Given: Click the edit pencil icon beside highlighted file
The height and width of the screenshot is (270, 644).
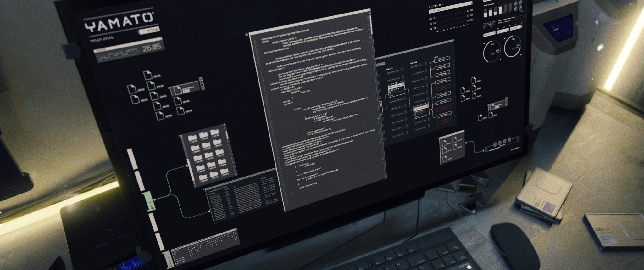Looking at the screenshot, I should pos(201,79).
